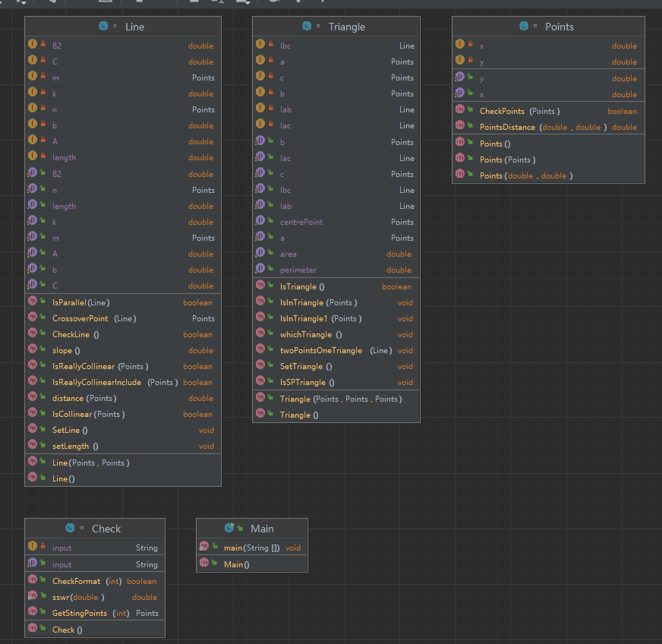Click the method icon next to sswr(double)
Viewport: 662px width, 644px height.
(33, 597)
